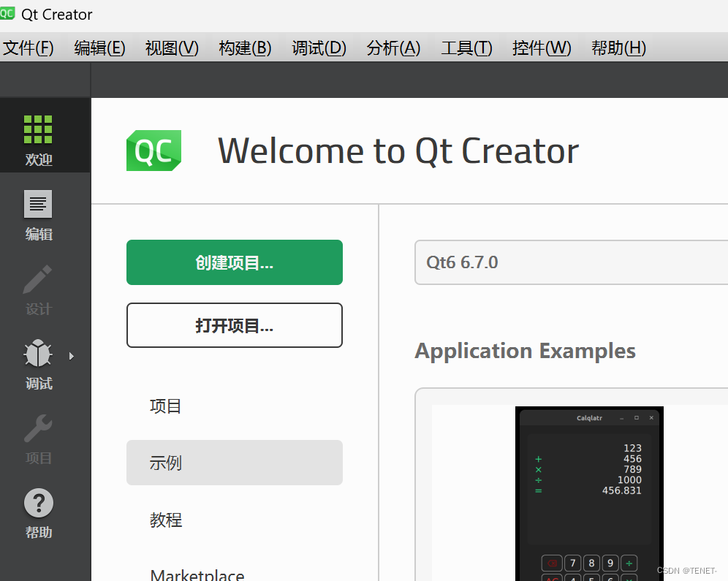Screen dimensions: 728x581
Task: Select the 项目 welcome page tab
Action: click(x=235, y=406)
